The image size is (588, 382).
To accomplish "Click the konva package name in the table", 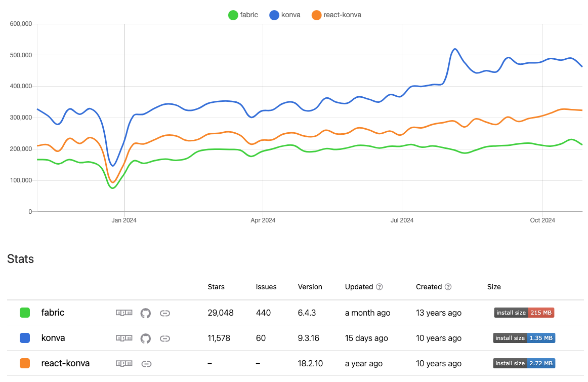I will (x=53, y=338).
